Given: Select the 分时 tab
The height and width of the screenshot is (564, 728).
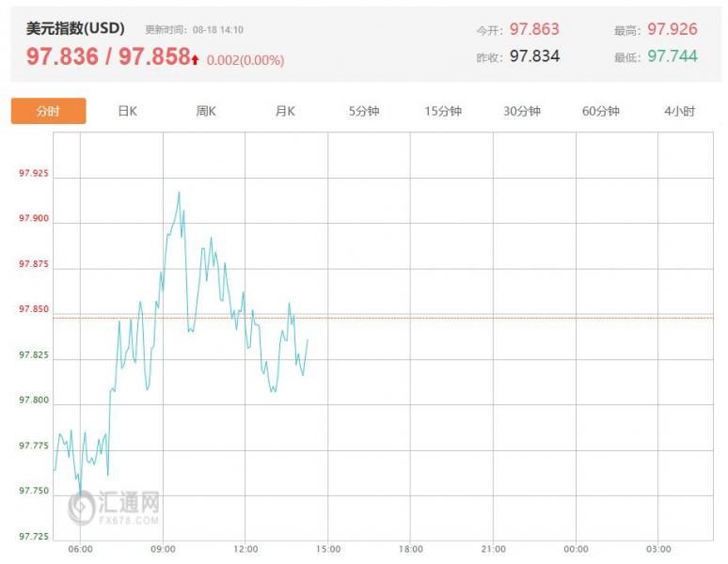Looking at the screenshot, I should pos(48,111).
